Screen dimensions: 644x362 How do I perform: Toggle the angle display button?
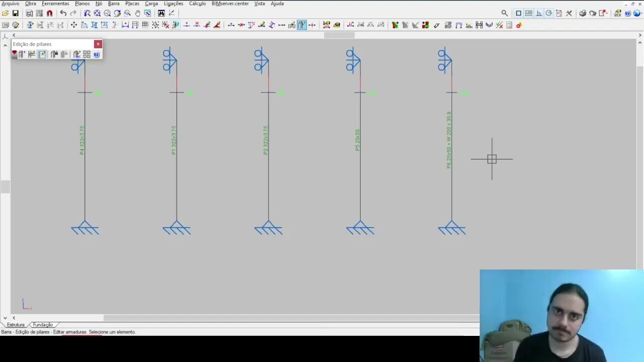pos(539,14)
